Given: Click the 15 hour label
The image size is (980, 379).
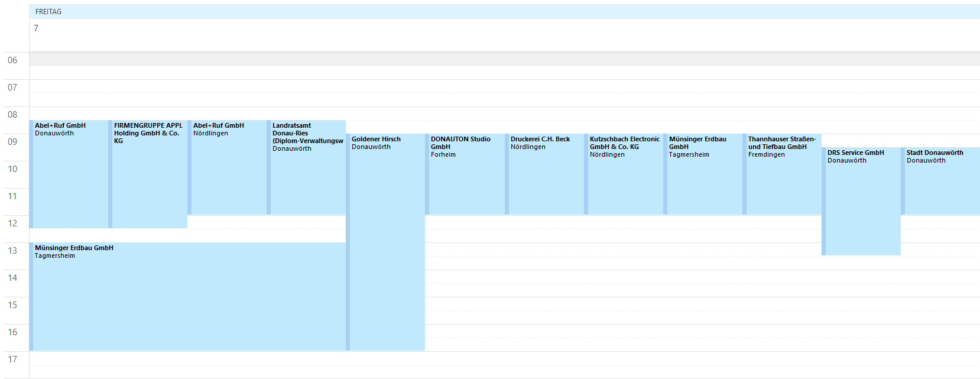Looking at the screenshot, I should (x=12, y=305).
